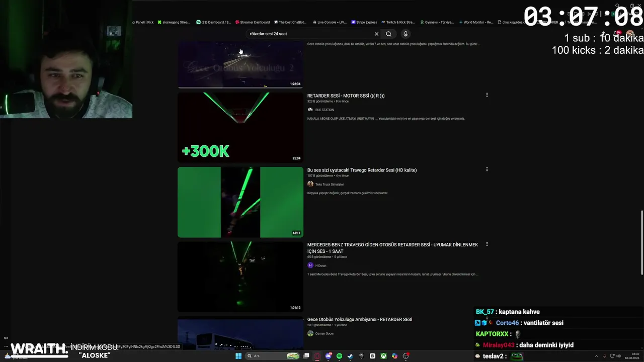Show hidden system tray icons
Image resolution: width=644 pixels, height=362 pixels.
point(597,356)
